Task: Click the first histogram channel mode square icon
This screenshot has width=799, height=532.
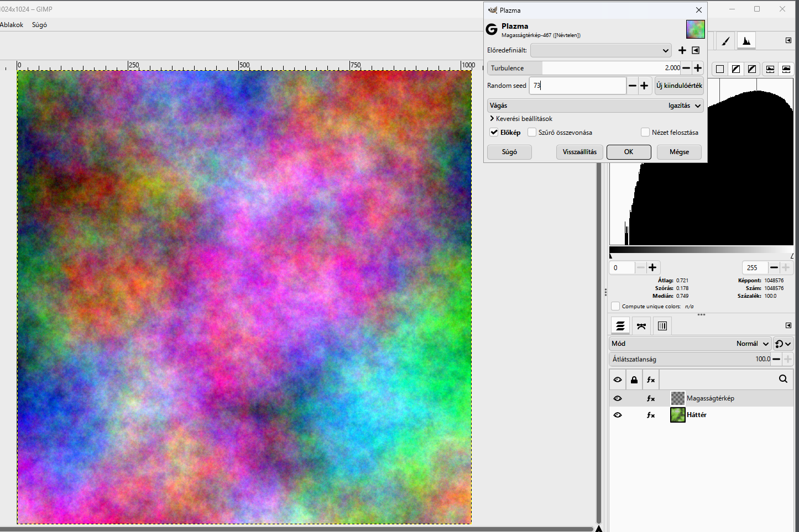Action: pyautogui.click(x=720, y=69)
